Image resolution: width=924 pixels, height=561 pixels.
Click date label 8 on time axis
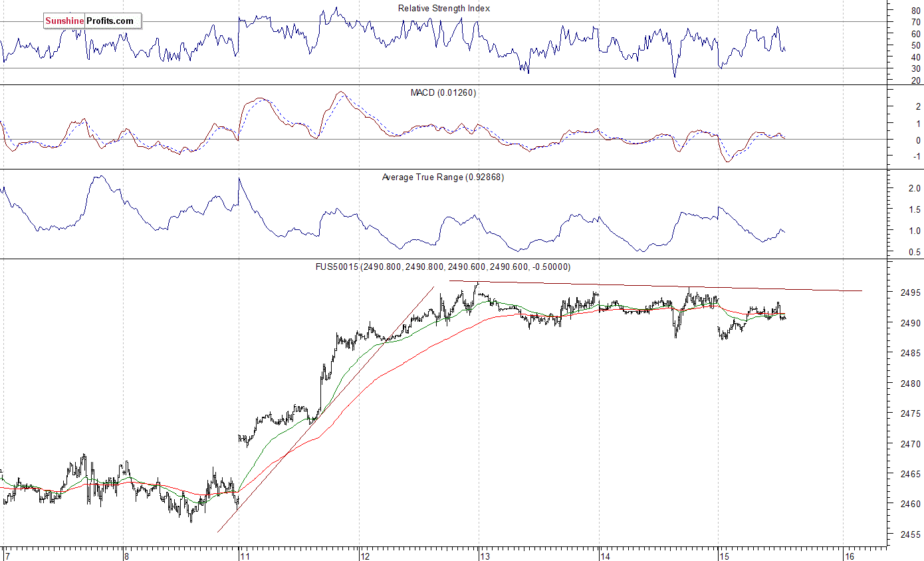click(x=126, y=555)
